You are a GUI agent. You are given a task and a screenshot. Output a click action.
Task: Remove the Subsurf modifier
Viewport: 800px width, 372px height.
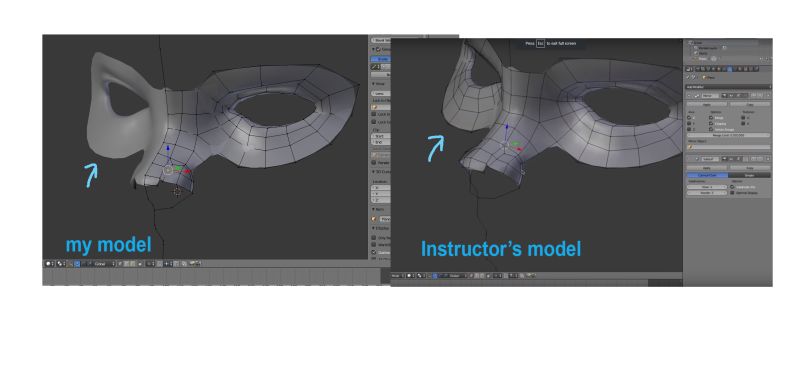point(768,159)
